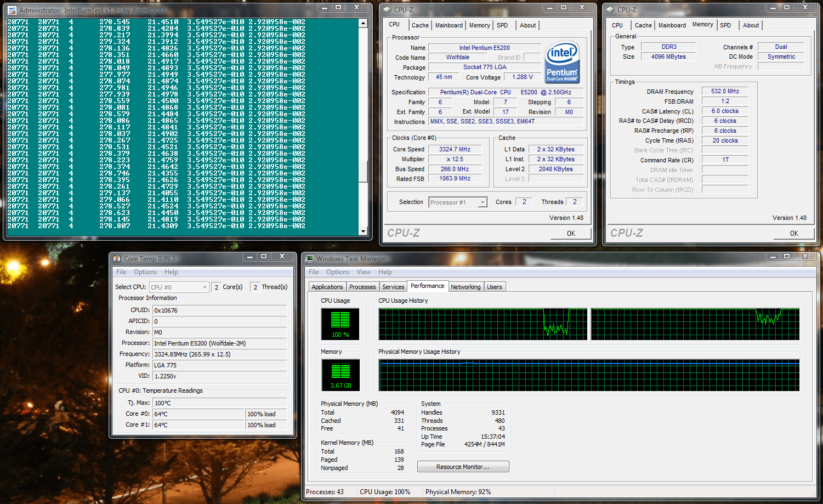Click the 'Wolfdale' code name value
This screenshot has width=823, height=504.
pyautogui.click(x=457, y=57)
